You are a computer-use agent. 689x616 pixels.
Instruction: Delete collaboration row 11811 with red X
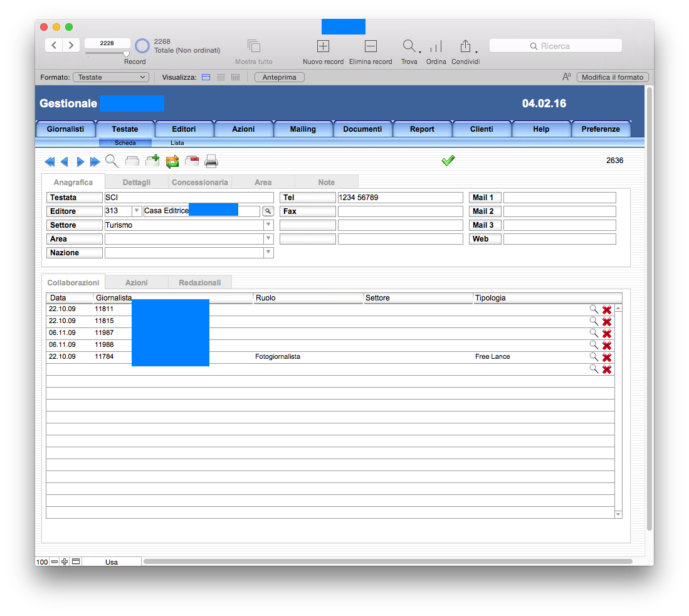(607, 309)
